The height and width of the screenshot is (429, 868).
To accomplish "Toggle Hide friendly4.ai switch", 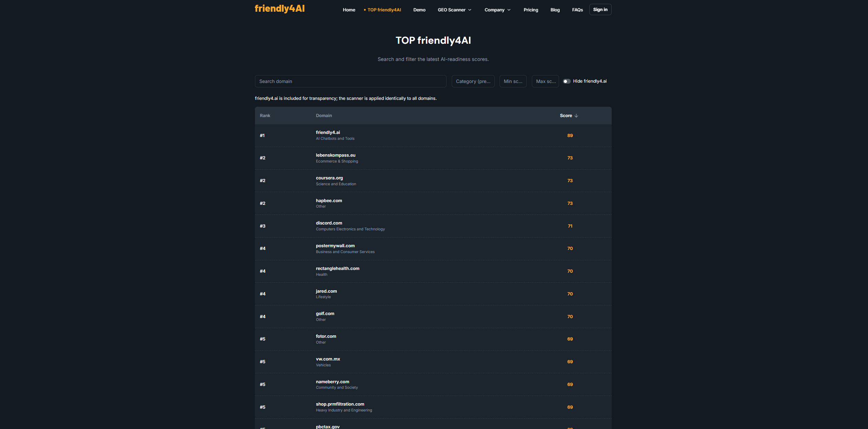I will tap(566, 81).
